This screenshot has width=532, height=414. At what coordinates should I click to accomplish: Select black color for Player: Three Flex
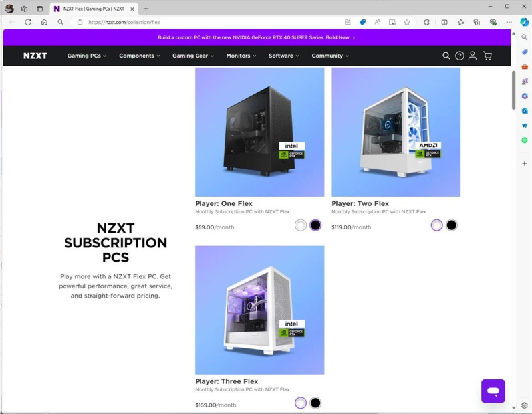tap(315, 403)
